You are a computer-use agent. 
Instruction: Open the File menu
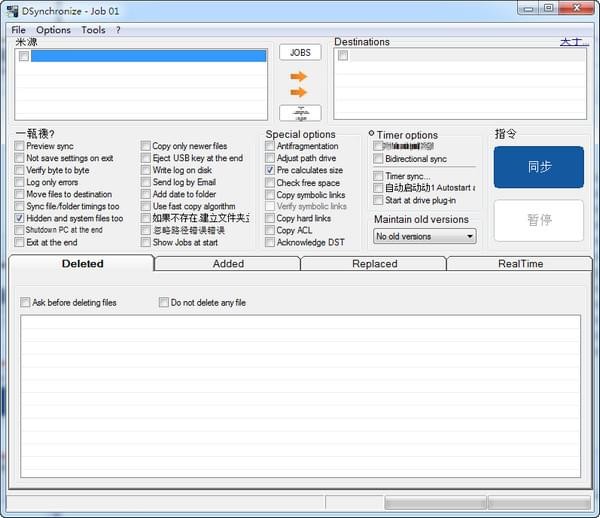tap(19, 30)
